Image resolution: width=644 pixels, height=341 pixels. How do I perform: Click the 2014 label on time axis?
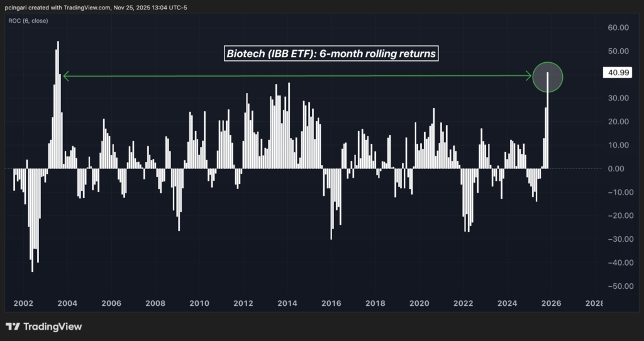click(287, 303)
